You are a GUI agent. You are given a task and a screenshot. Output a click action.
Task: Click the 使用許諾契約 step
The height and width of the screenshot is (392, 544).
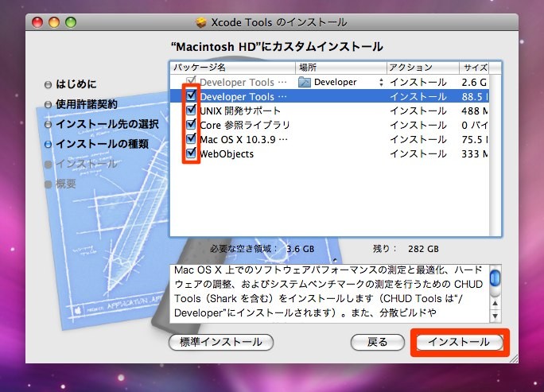87,104
